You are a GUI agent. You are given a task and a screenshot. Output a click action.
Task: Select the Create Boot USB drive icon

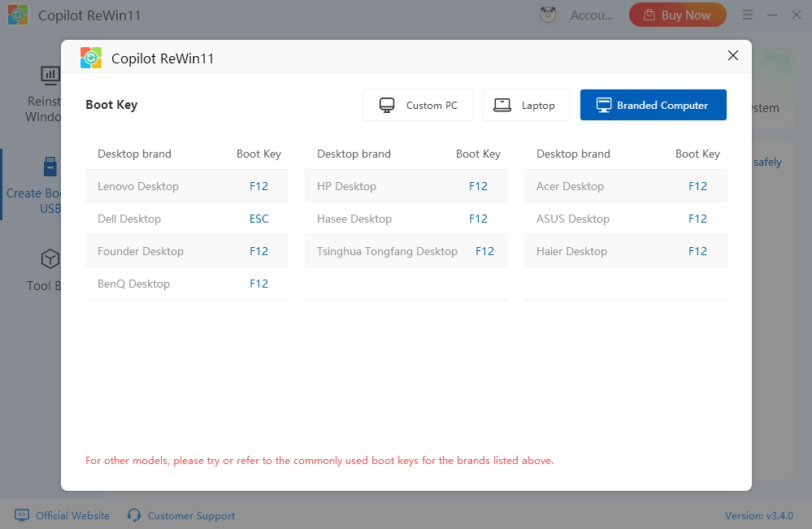click(50, 167)
